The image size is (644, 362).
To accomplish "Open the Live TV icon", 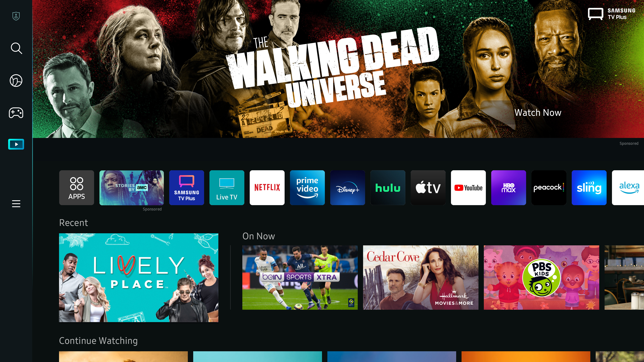I will click(227, 187).
